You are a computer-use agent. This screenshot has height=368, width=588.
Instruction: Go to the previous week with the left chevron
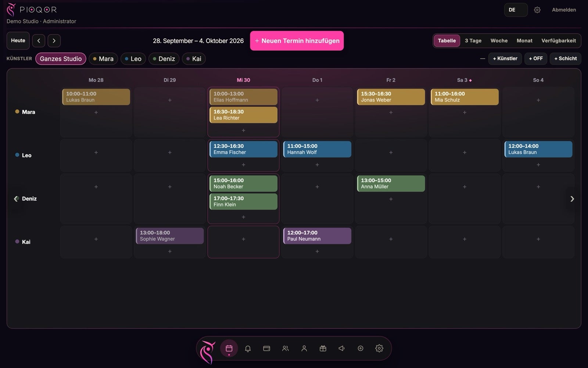(39, 41)
